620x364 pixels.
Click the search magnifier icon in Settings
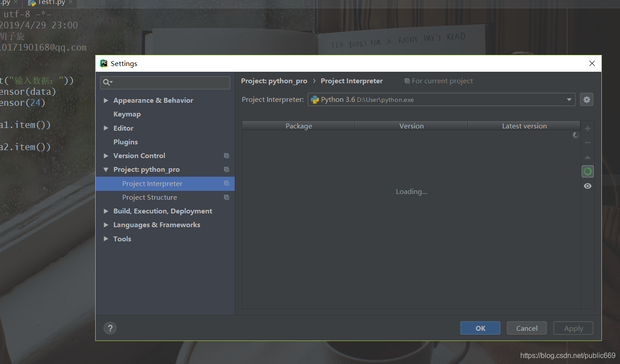pos(108,82)
